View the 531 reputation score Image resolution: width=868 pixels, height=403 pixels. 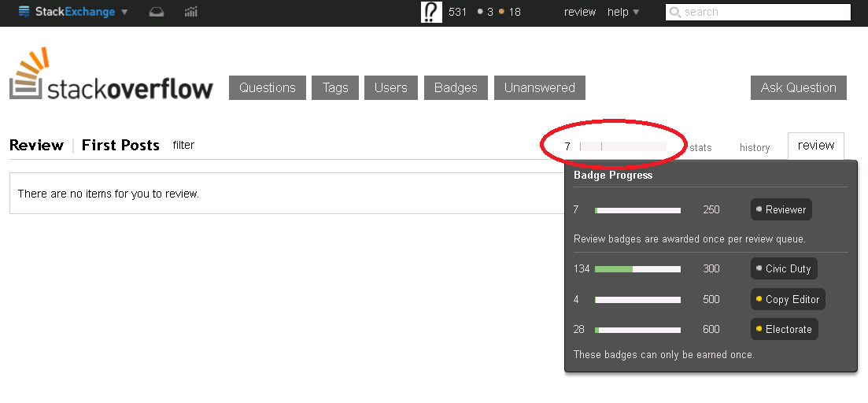pyautogui.click(x=457, y=12)
